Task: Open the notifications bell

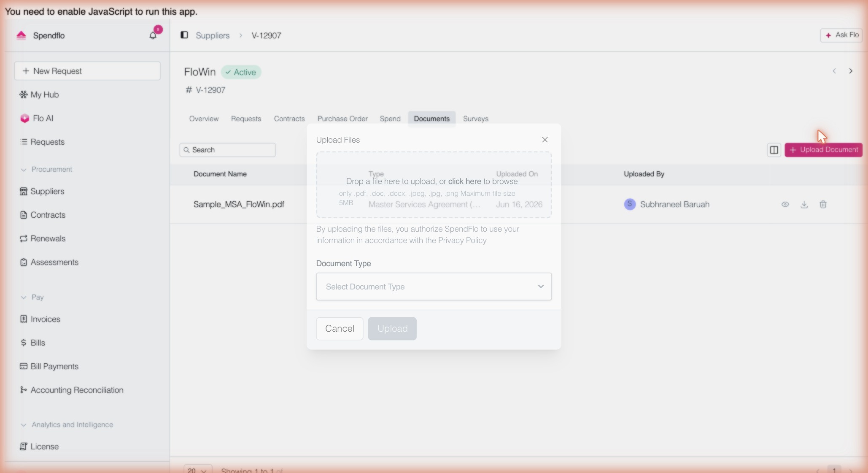Action: point(153,35)
